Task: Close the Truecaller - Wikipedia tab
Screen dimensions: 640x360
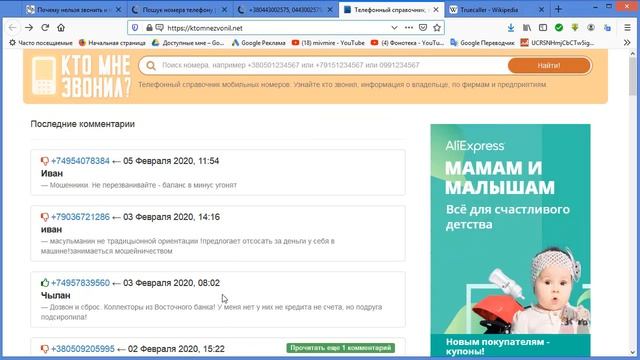Action: 541,9
